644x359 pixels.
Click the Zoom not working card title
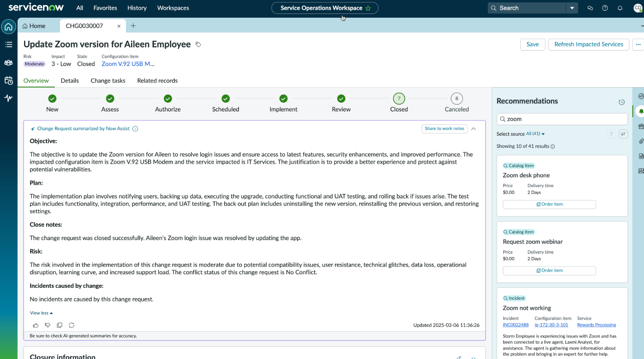pyautogui.click(x=527, y=308)
